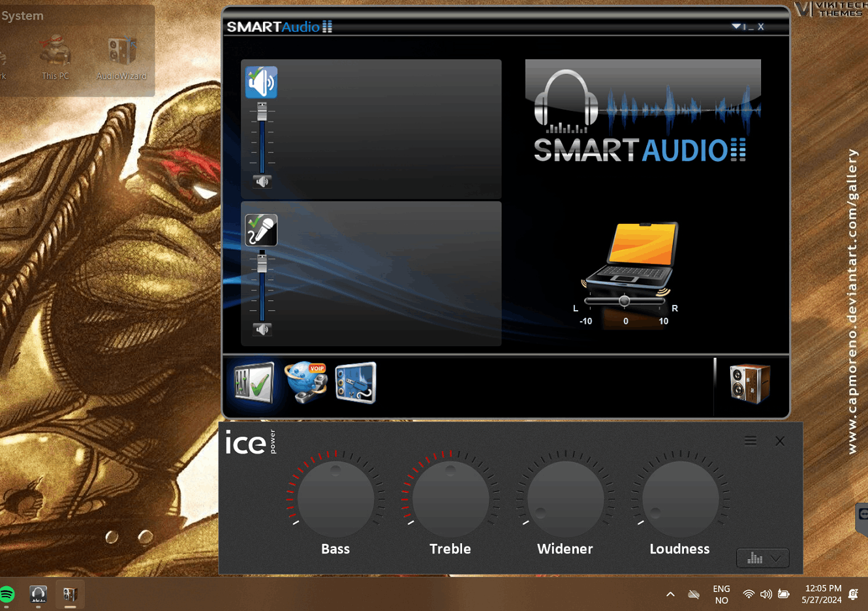Close the ICEpower panel

click(x=780, y=441)
